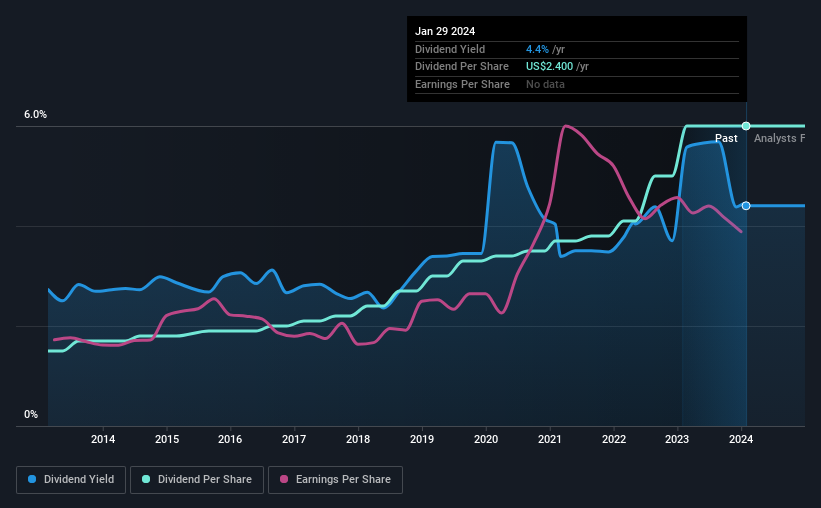Select the 2014 x-axis year label
This screenshot has width=821, height=508.
(x=103, y=439)
